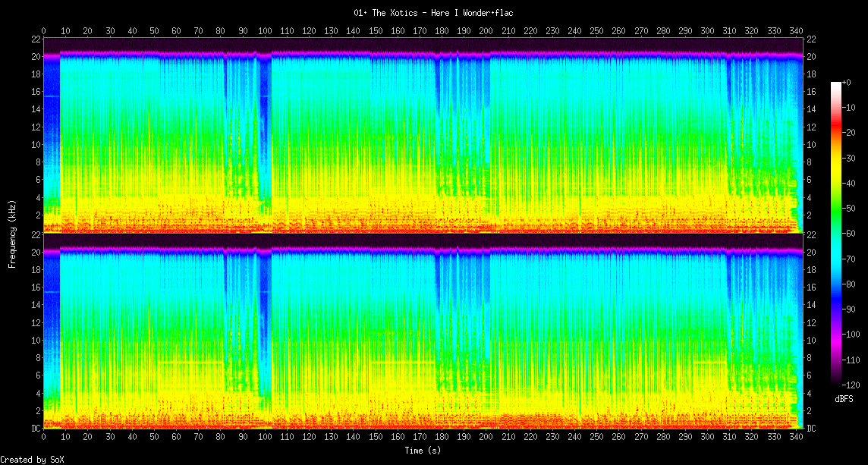This screenshot has height=465, width=868.
Task: Click the '310' marker on the bottom time axis
Action: (x=728, y=438)
